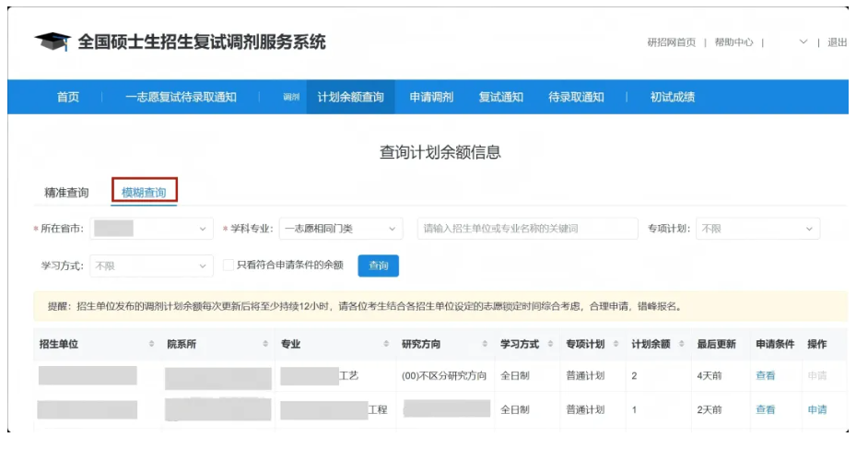
Task: Sort table by 招生单位 column
Action: tap(152, 344)
